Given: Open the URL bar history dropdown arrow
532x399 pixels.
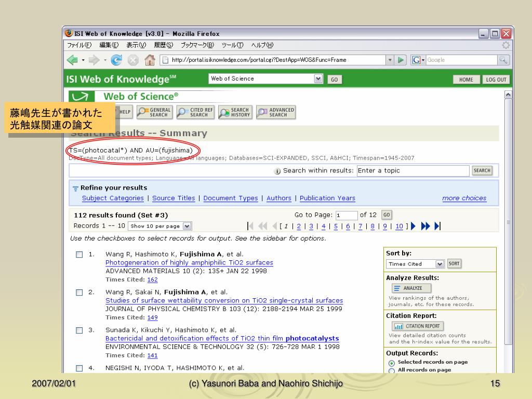Looking at the screenshot, I should pyautogui.click(x=390, y=60).
